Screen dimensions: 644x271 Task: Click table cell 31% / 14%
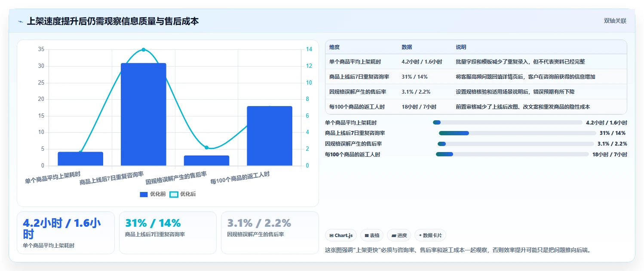(414, 77)
